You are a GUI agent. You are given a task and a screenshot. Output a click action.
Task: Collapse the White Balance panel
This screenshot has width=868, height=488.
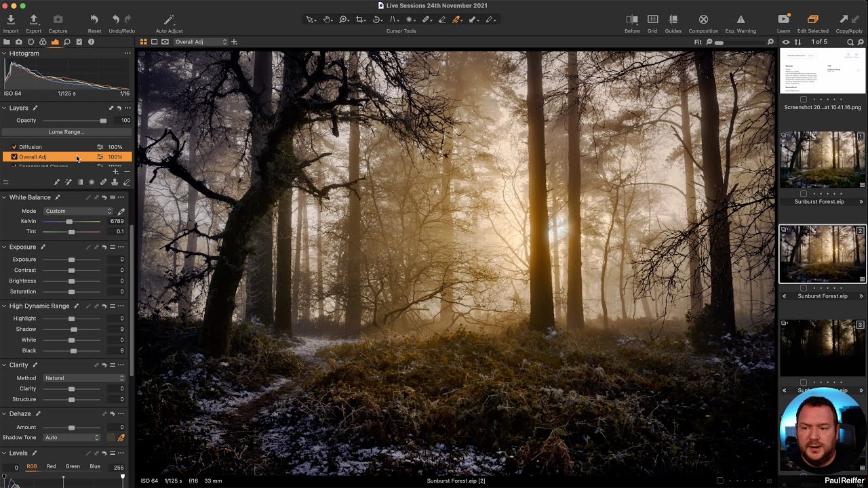point(4,198)
